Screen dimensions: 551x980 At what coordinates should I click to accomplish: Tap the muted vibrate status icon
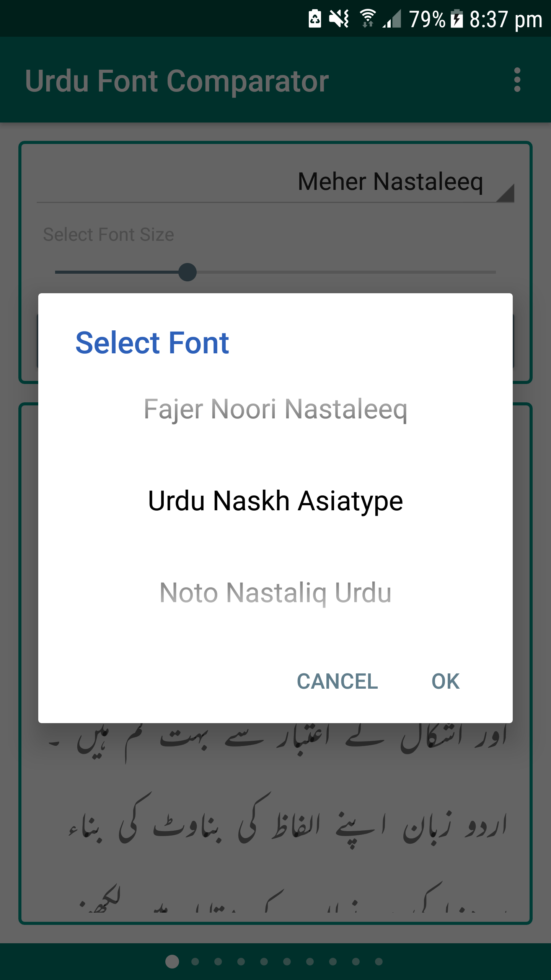[x=339, y=19]
